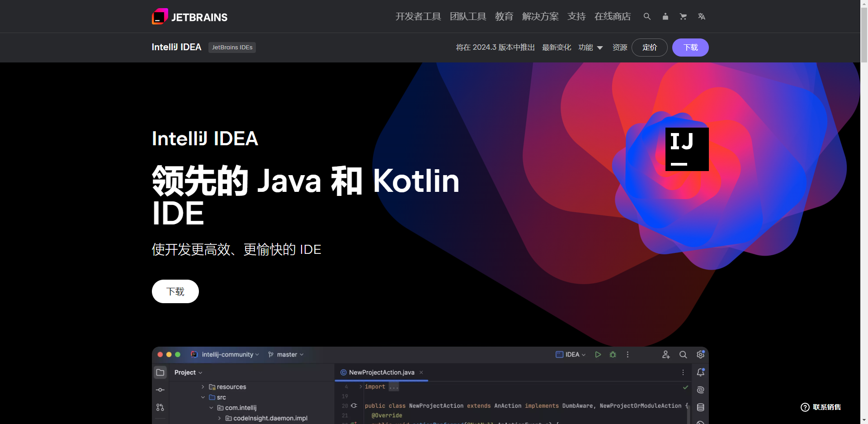Click the JetBrains logo
The height and width of the screenshot is (424, 868).
point(189,17)
